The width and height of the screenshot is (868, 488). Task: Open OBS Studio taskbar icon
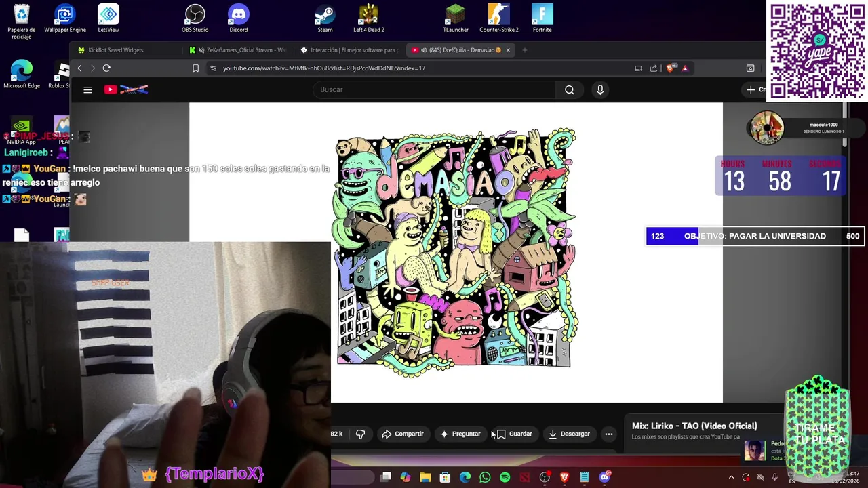tap(545, 477)
